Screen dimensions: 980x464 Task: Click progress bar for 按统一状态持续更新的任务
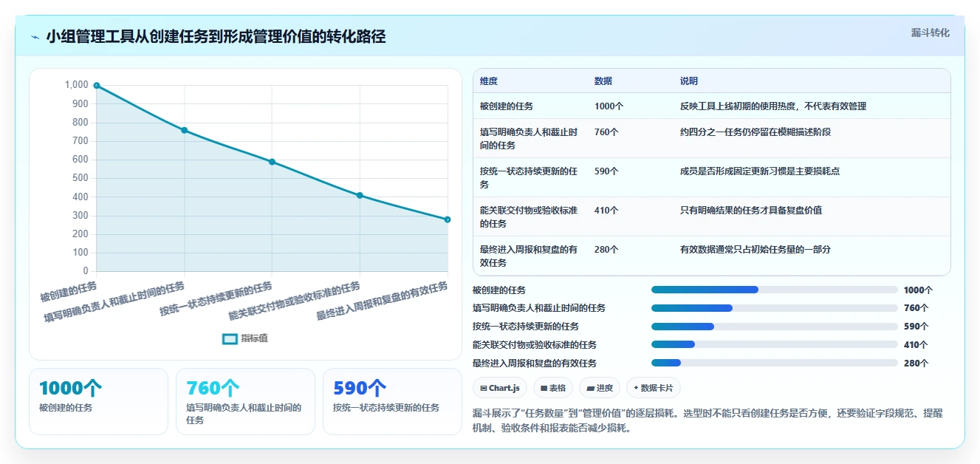click(x=775, y=327)
